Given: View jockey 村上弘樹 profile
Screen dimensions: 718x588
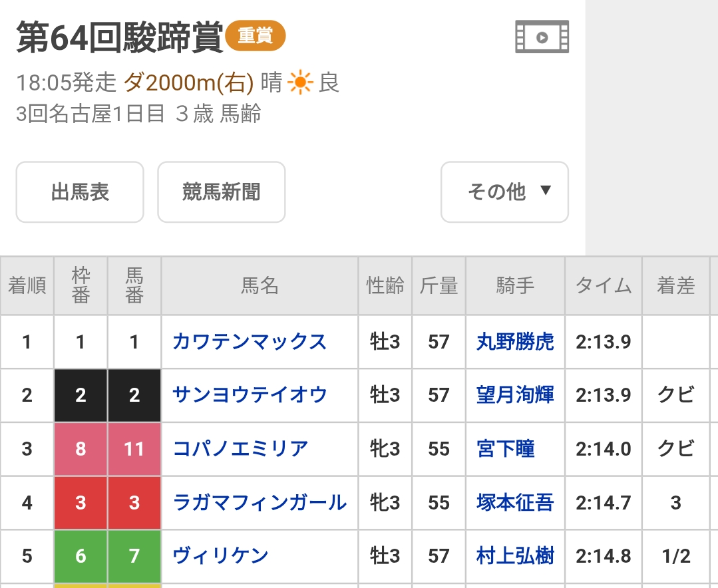Looking at the screenshot, I should coord(515,556).
